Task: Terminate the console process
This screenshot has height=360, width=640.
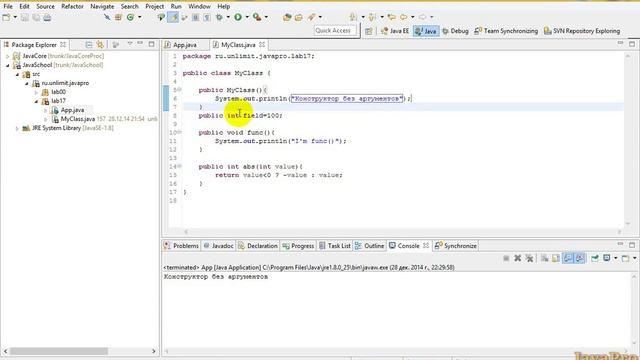Action: tap(506, 258)
